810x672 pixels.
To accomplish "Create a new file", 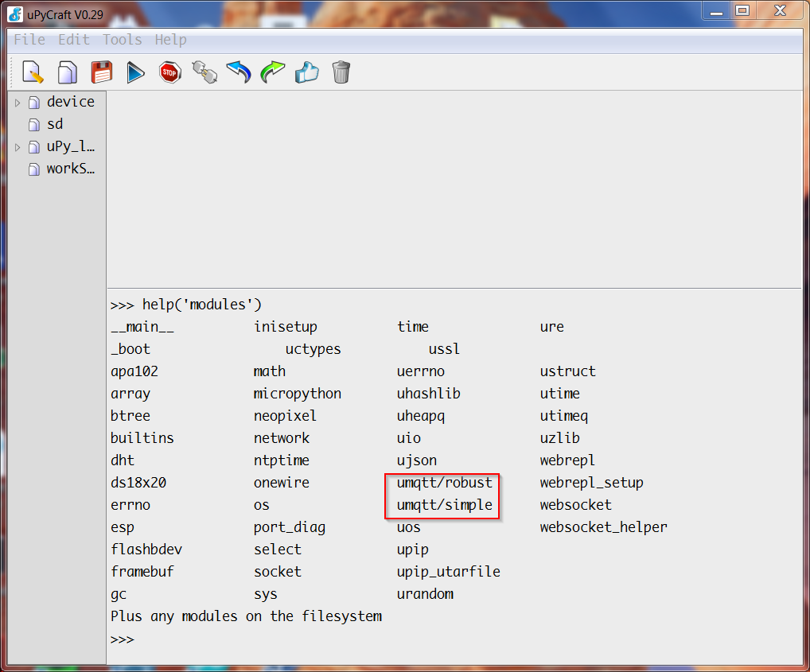I will click(x=33, y=72).
